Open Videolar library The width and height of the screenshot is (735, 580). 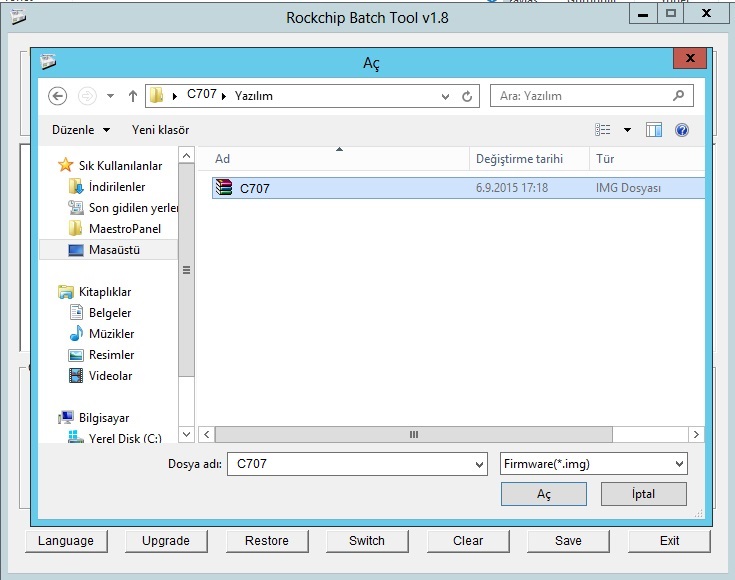tap(111, 376)
